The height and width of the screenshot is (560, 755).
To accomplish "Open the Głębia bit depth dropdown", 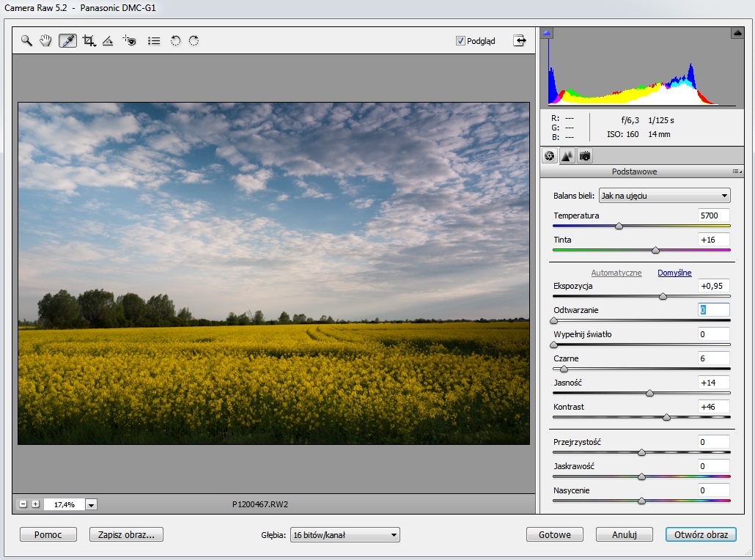I will [345, 535].
